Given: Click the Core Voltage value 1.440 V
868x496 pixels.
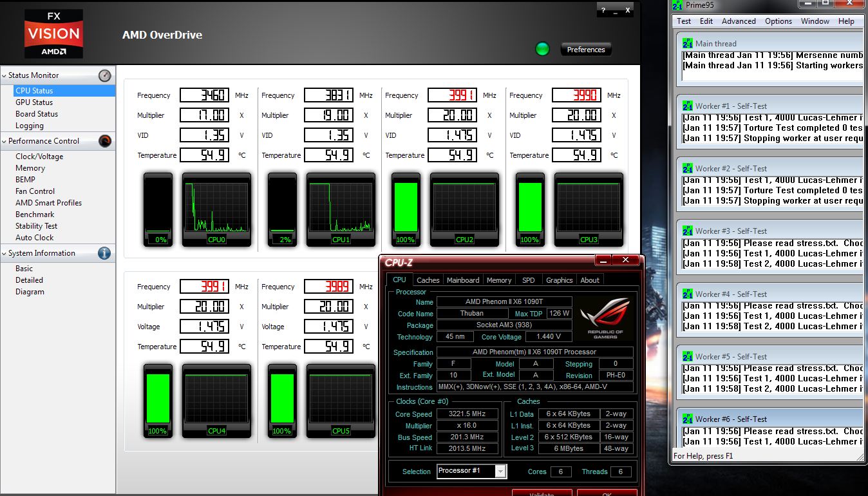Looking at the screenshot, I should tap(548, 336).
